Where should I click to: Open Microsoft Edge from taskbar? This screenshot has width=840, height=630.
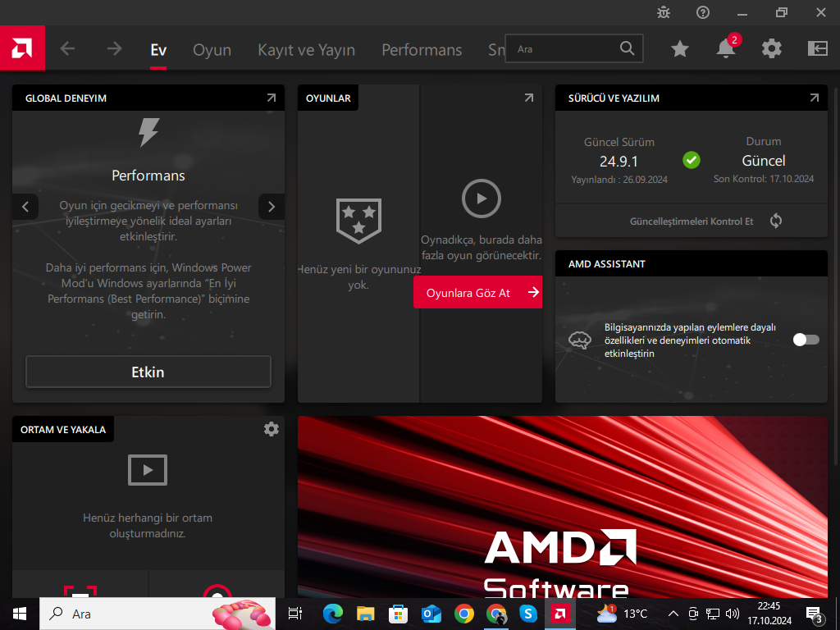pos(333,614)
